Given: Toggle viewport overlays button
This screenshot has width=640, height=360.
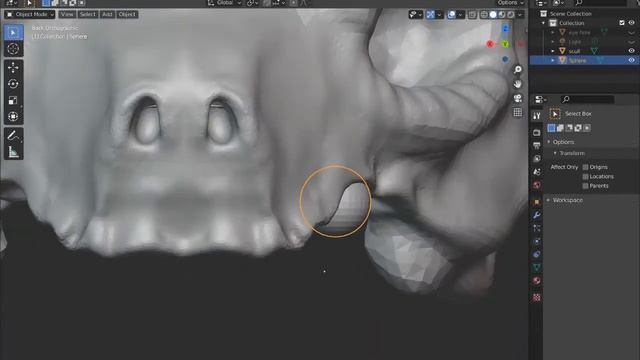Looking at the screenshot, I should click(451, 15).
